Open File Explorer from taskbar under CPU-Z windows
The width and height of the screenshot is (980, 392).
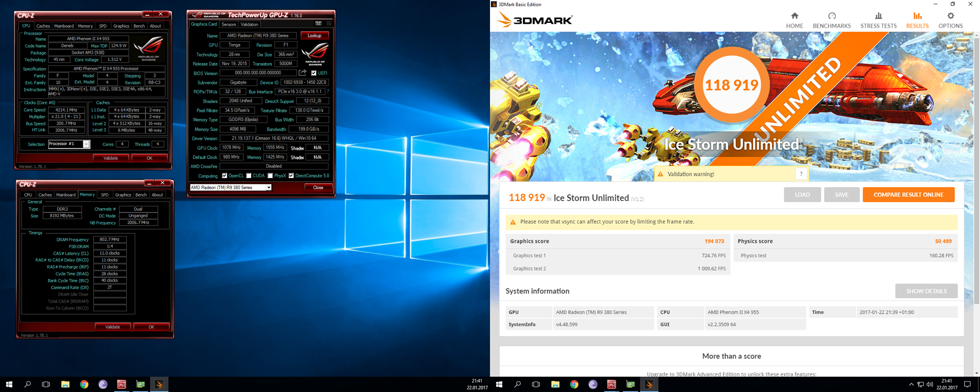tap(65, 384)
